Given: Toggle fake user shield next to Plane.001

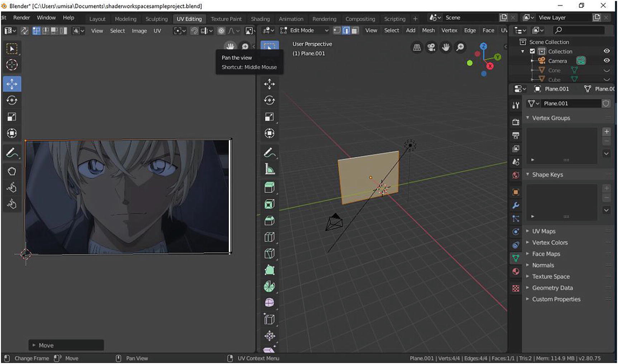Looking at the screenshot, I should coord(606,103).
